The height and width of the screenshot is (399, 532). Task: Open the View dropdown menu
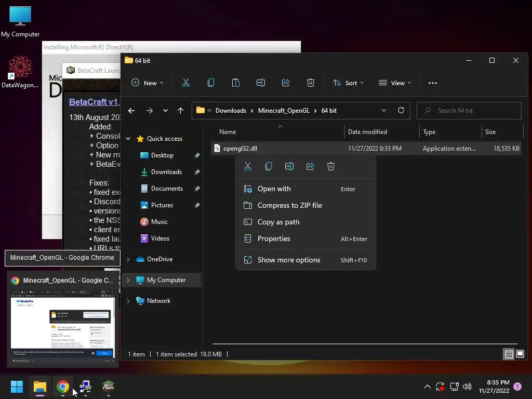tap(395, 83)
